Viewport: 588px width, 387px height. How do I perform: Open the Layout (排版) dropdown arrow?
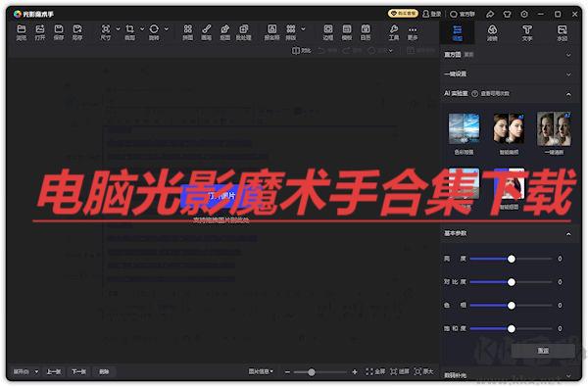tap(304, 28)
